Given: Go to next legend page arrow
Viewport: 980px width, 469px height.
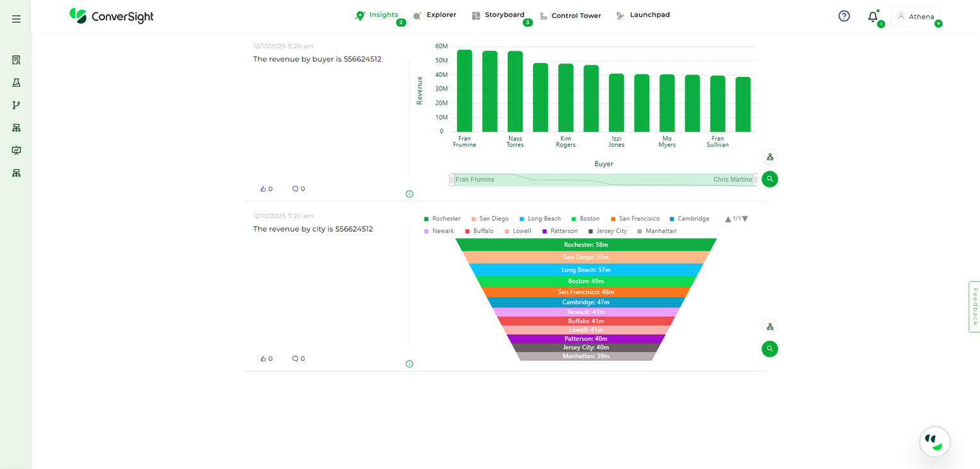Looking at the screenshot, I should [x=745, y=219].
